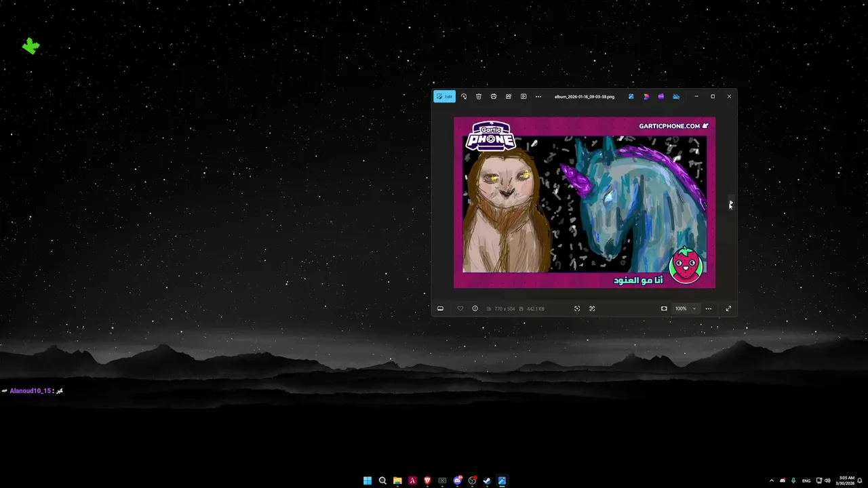The width and height of the screenshot is (868, 488).
Task: Click the Alanoud10_15 chat username
Action: click(30, 391)
